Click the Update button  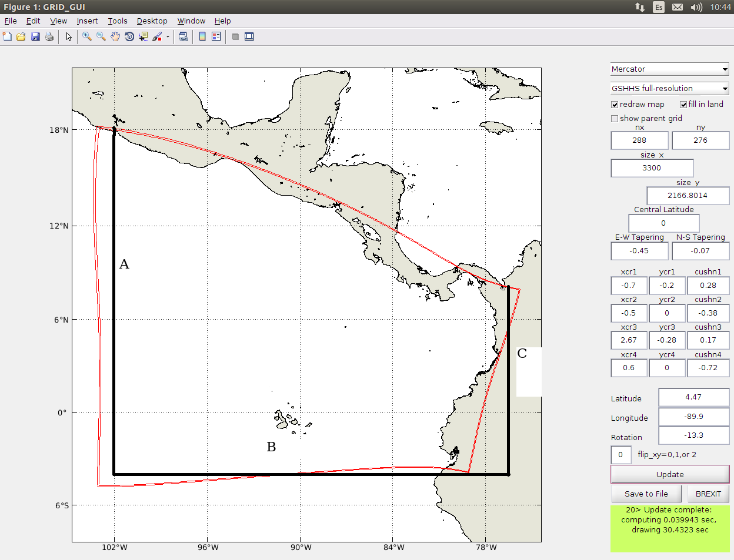(669, 474)
